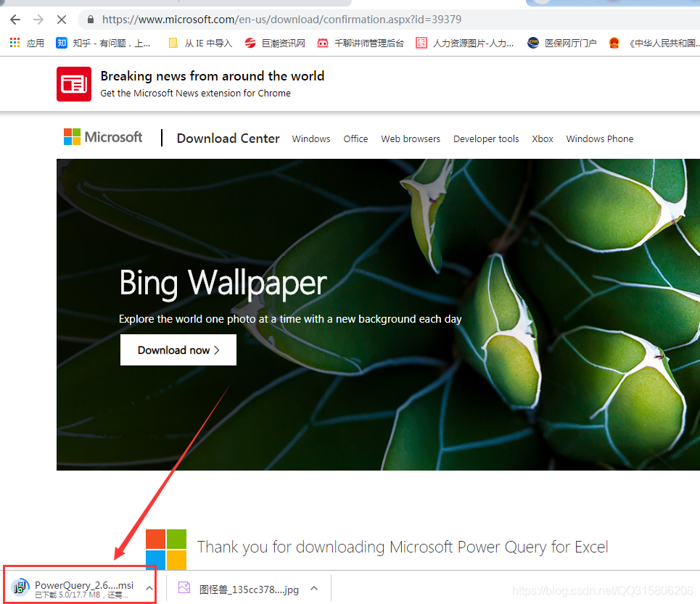Click the browser forward arrow
The height and width of the screenshot is (604, 700).
click(x=38, y=20)
